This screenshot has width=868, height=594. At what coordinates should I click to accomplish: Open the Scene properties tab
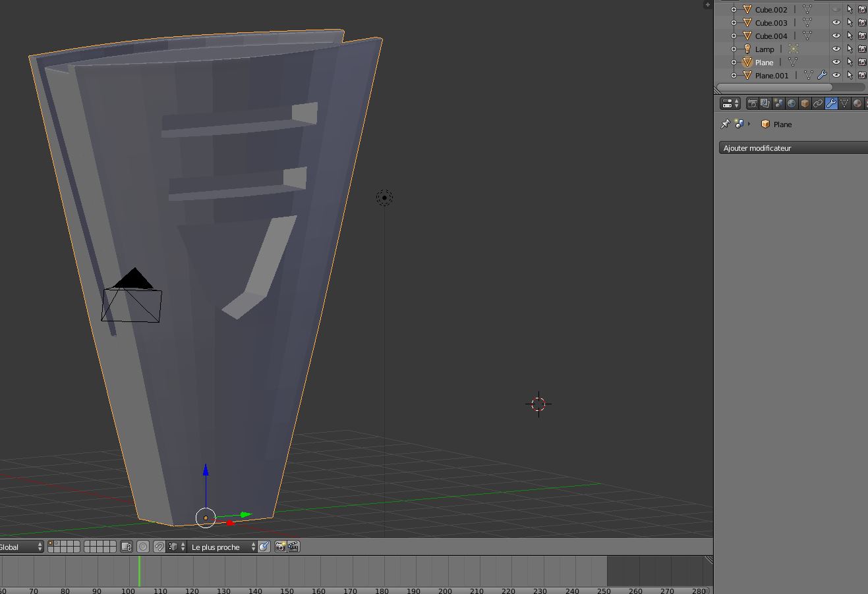point(778,103)
